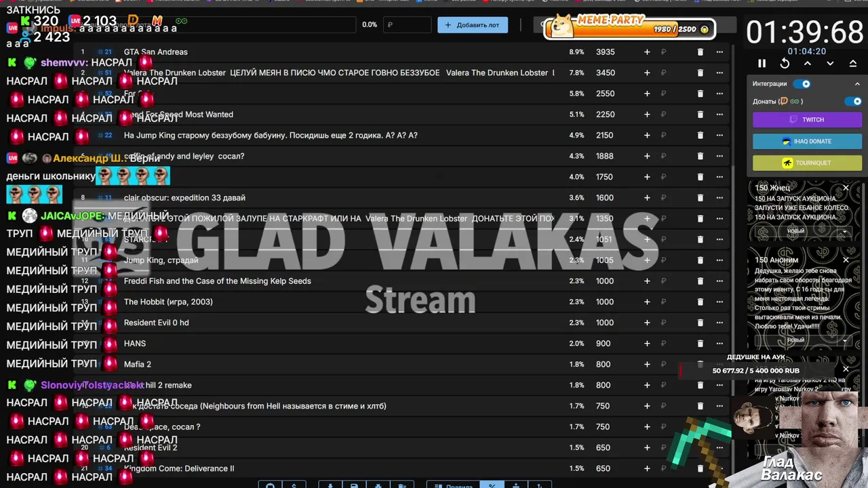Add amount to coffin of andy and leyley
The width and height of the screenshot is (868, 488).
[647, 156]
